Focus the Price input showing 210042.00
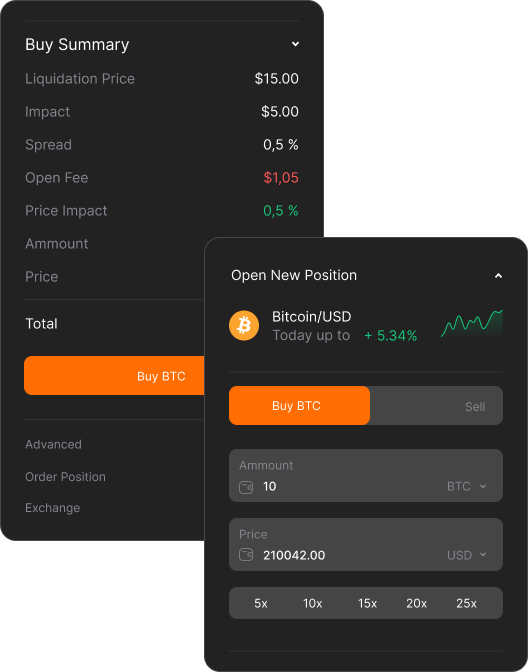This screenshot has width=528, height=672. point(366,544)
